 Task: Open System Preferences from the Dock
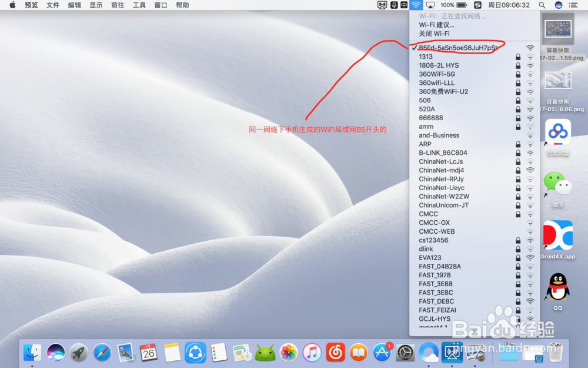[x=406, y=353]
